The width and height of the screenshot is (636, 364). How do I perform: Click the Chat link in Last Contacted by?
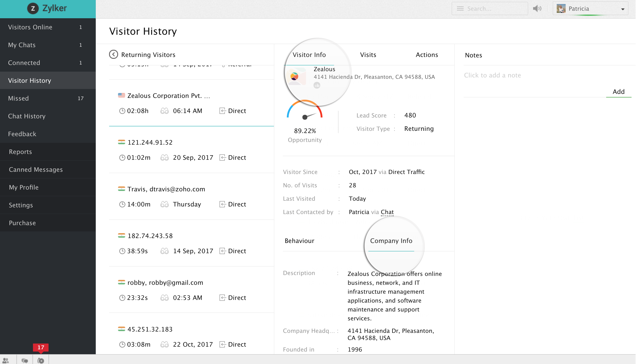[387, 212]
